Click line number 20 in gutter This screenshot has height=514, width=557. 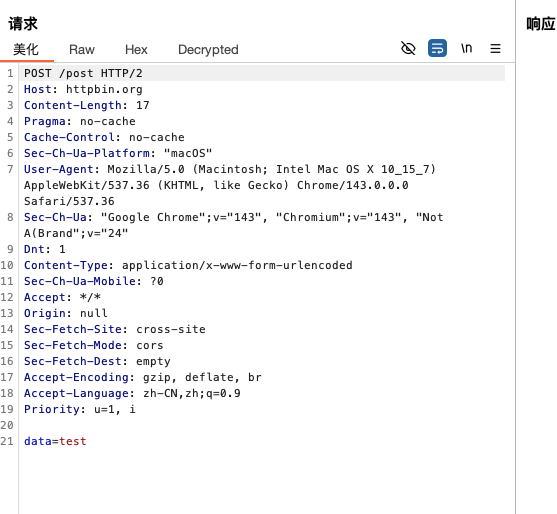click(7, 425)
